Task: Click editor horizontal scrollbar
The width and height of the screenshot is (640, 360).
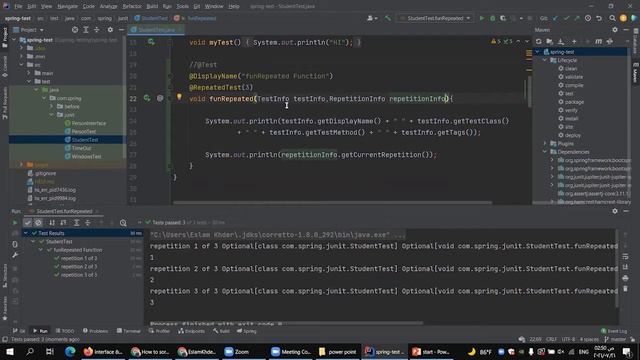Action: [x=332, y=202]
